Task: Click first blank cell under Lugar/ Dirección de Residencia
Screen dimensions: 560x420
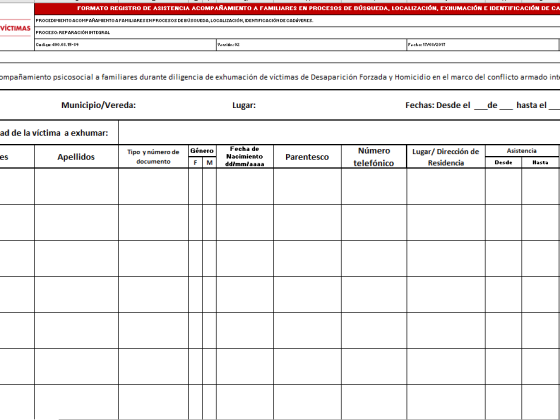Action: point(446,186)
